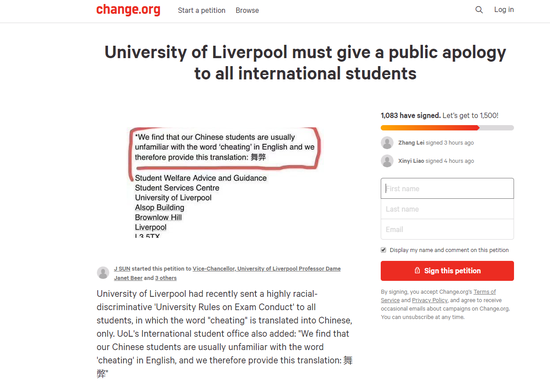Screen dimensions: 550x386
Task: Click Zhang Lei's avatar icon
Action: click(387, 143)
